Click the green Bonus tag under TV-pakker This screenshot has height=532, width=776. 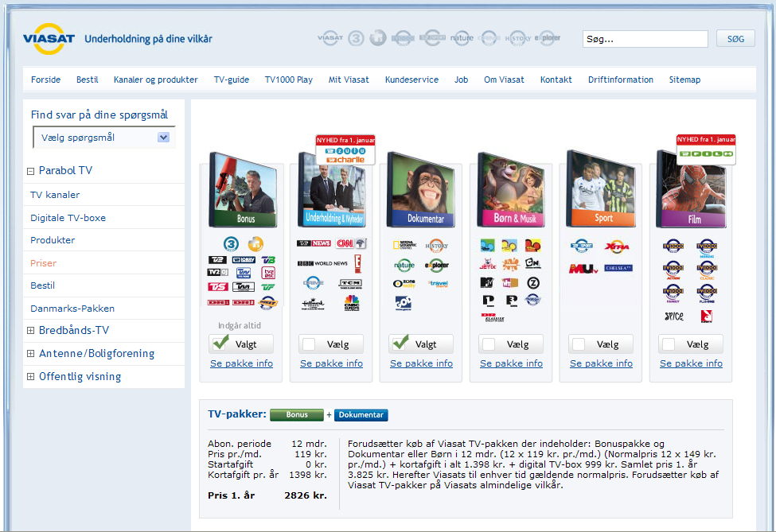coord(297,415)
